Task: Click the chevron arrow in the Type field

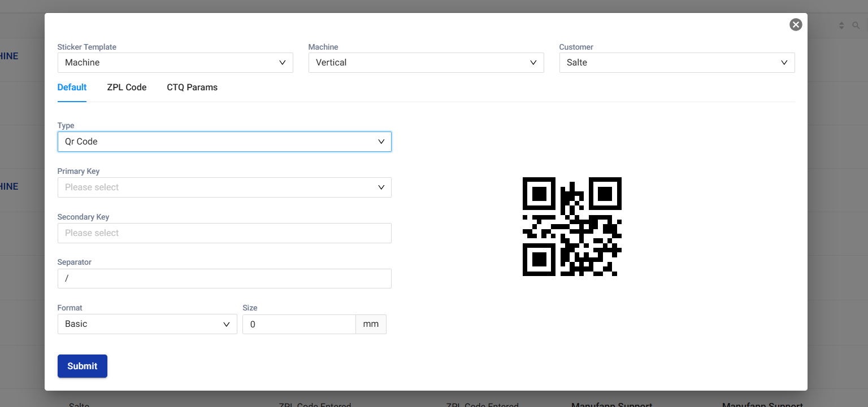Action: [381, 142]
